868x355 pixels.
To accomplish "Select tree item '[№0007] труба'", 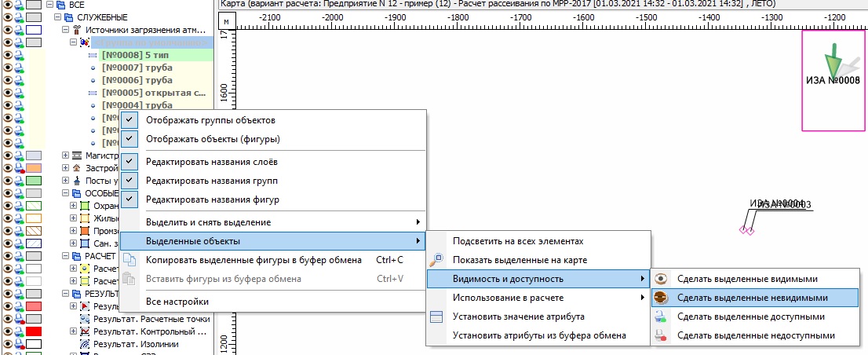I will [x=137, y=68].
